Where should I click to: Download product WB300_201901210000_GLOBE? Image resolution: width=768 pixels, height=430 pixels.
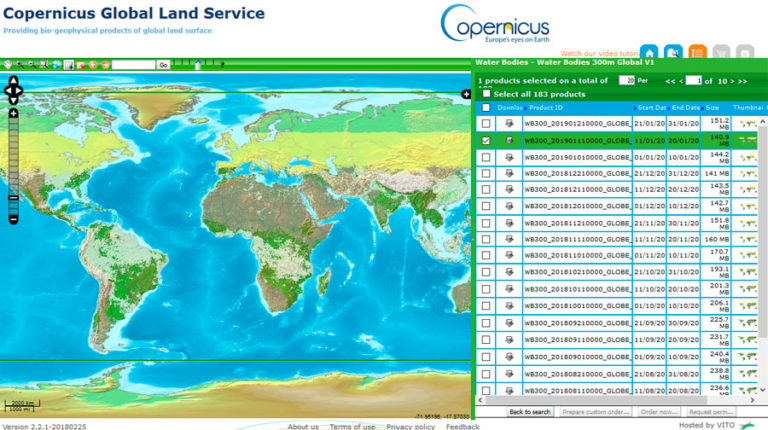pyautogui.click(x=509, y=123)
